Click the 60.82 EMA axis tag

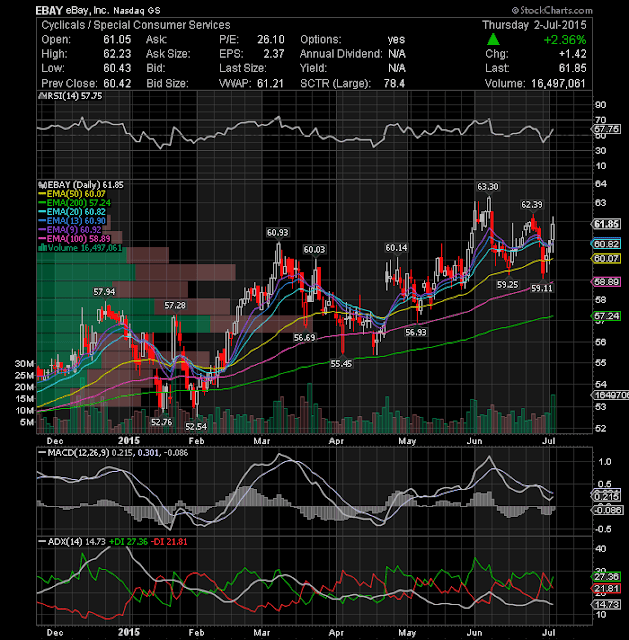(607, 244)
